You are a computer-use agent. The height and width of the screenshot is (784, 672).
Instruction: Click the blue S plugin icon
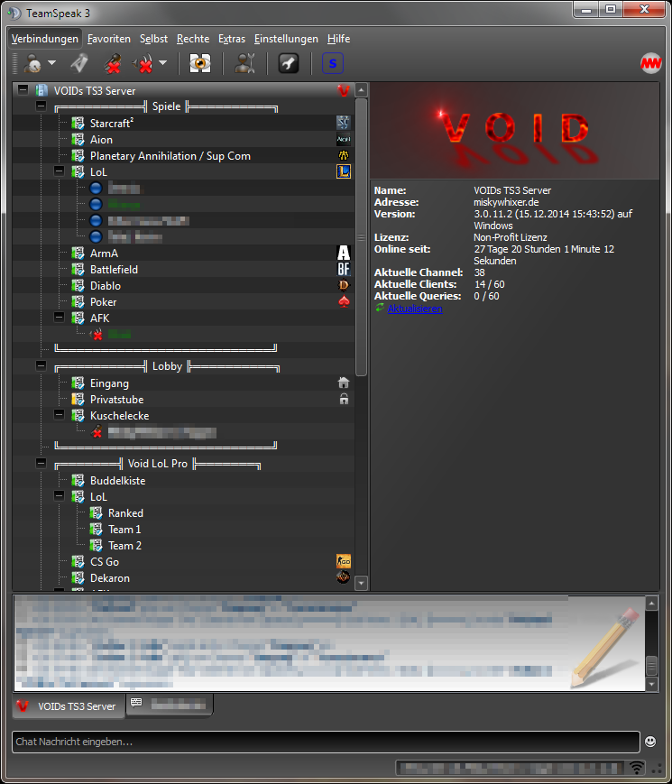click(x=333, y=63)
